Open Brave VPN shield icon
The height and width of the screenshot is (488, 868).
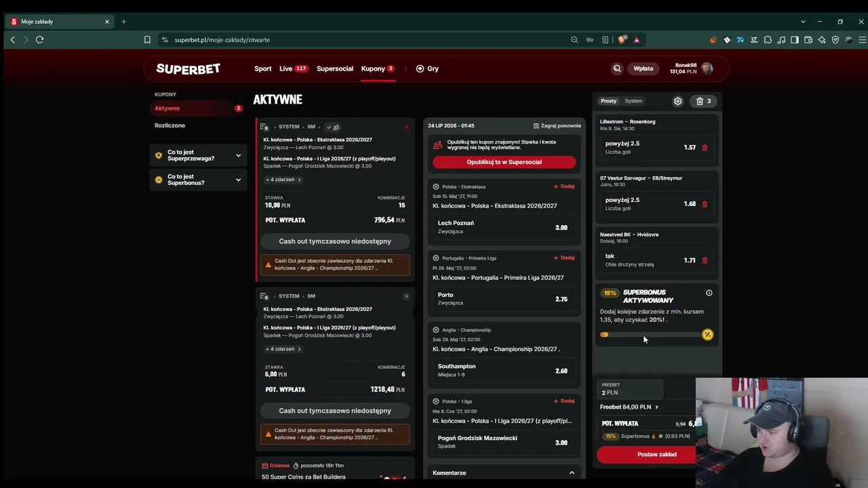tap(835, 40)
